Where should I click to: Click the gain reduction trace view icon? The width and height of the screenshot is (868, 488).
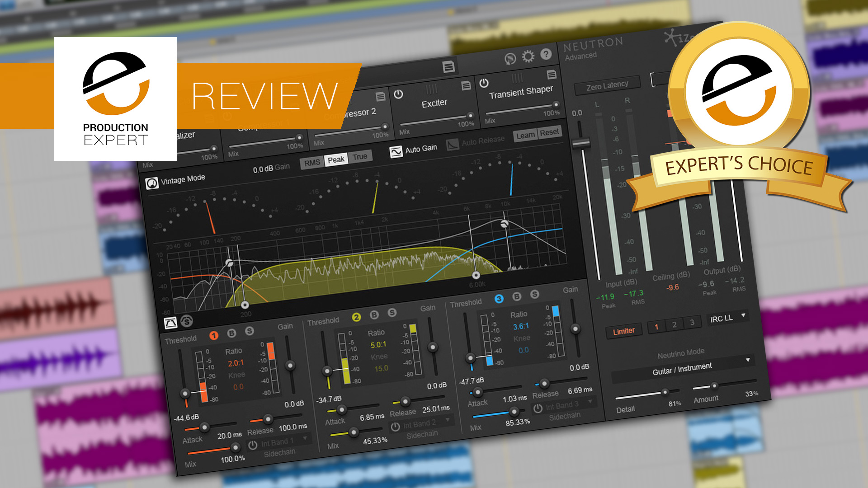170,323
